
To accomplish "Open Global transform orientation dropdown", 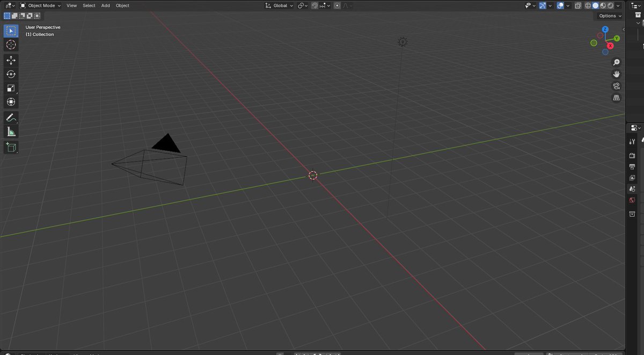I will coord(279,5).
